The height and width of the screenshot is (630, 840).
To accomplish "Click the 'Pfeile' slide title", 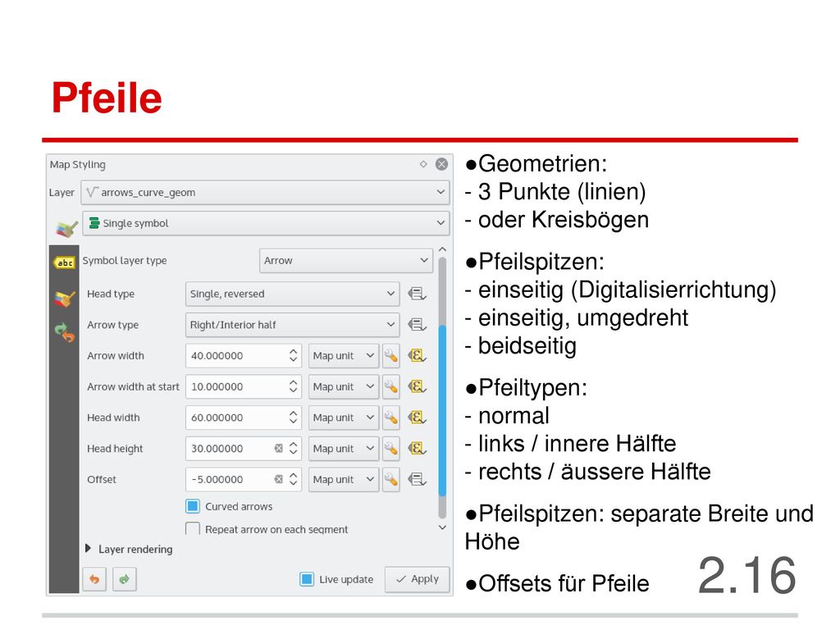I will (x=107, y=98).
